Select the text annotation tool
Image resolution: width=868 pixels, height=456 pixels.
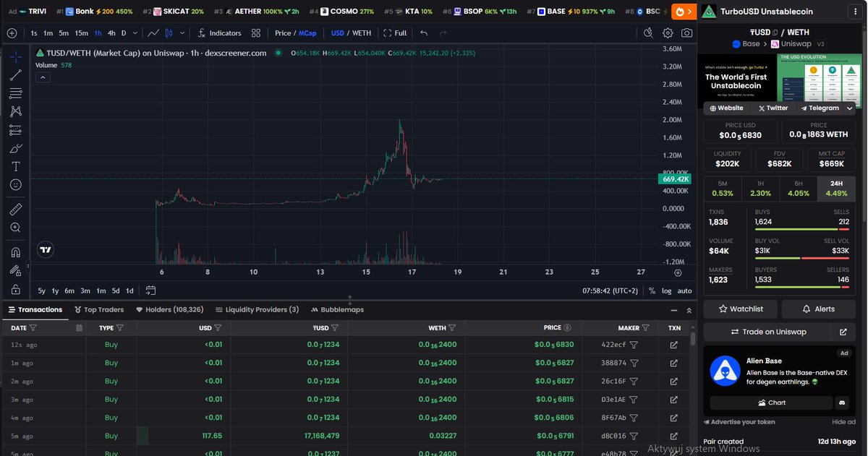point(15,166)
